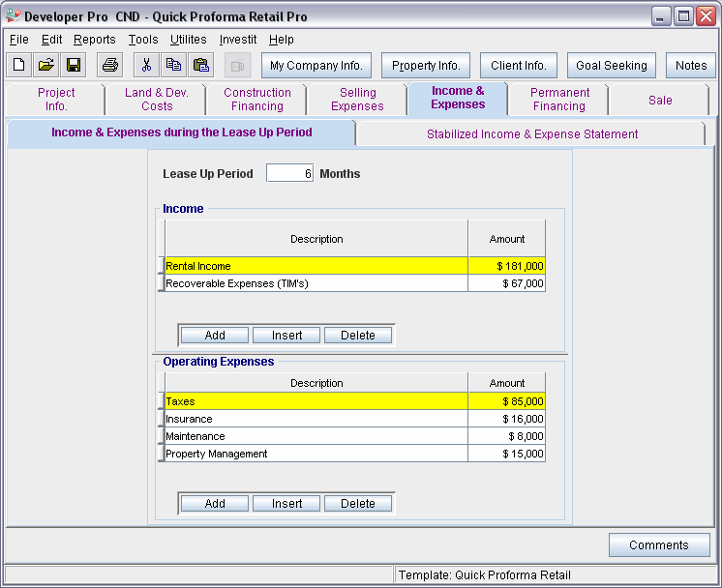The height and width of the screenshot is (588, 722).
Task: Open the Help menu
Action: pyautogui.click(x=282, y=40)
